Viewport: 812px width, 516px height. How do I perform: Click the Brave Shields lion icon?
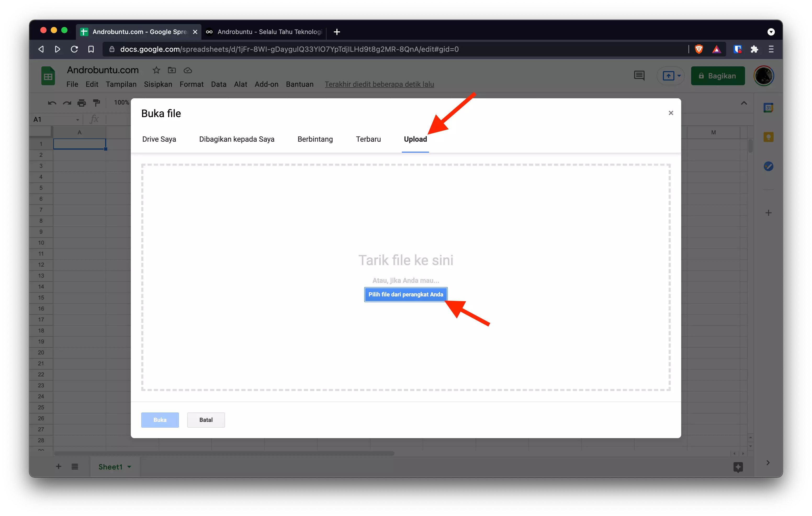coord(699,49)
